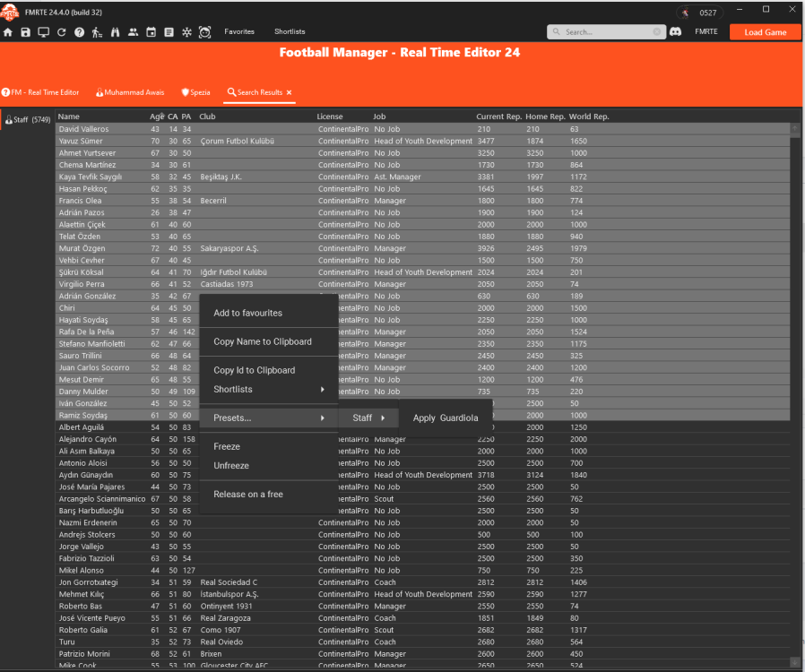Sort by the Job column header
The height and width of the screenshot is (672, 805).
coord(379,116)
